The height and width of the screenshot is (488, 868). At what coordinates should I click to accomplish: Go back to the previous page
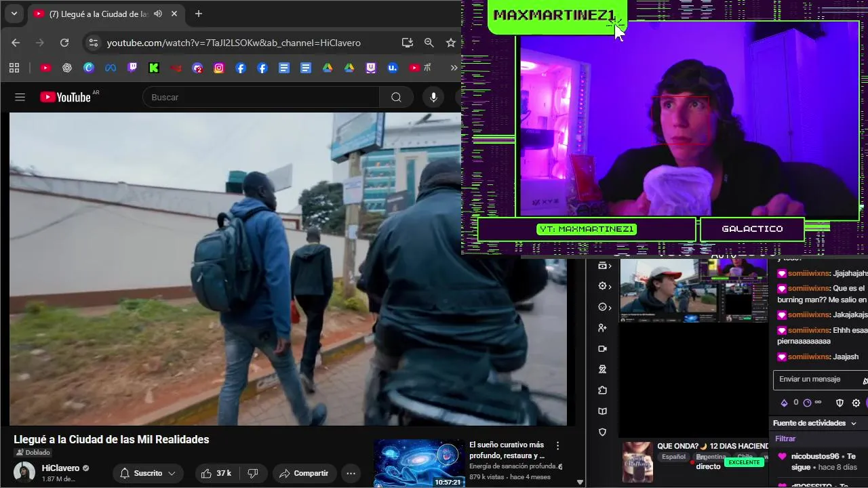(16, 43)
